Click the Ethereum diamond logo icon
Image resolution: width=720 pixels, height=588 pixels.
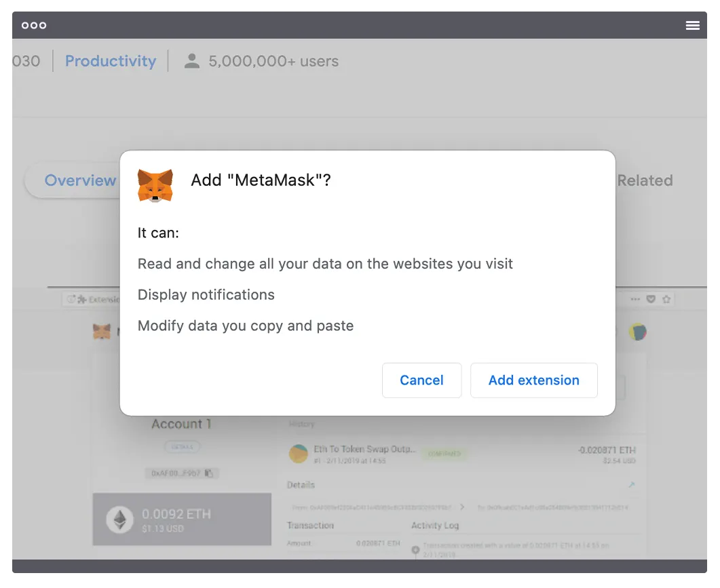pos(120,520)
